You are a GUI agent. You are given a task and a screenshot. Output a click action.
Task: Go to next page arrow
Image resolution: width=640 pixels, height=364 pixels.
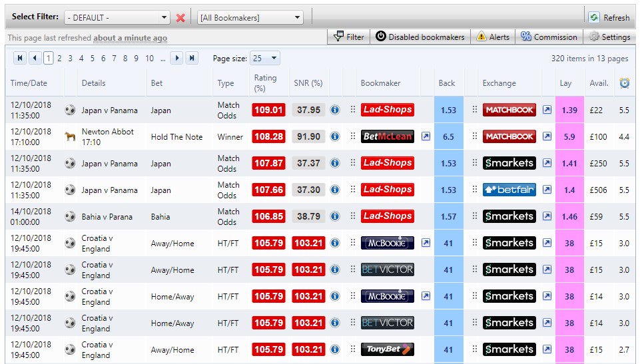pyautogui.click(x=176, y=59)
